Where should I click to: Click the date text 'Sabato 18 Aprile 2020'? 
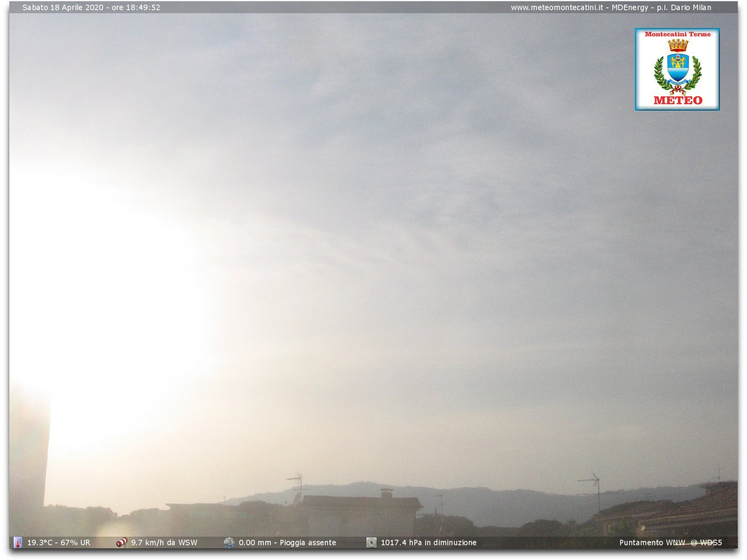[x=63, y=7]
